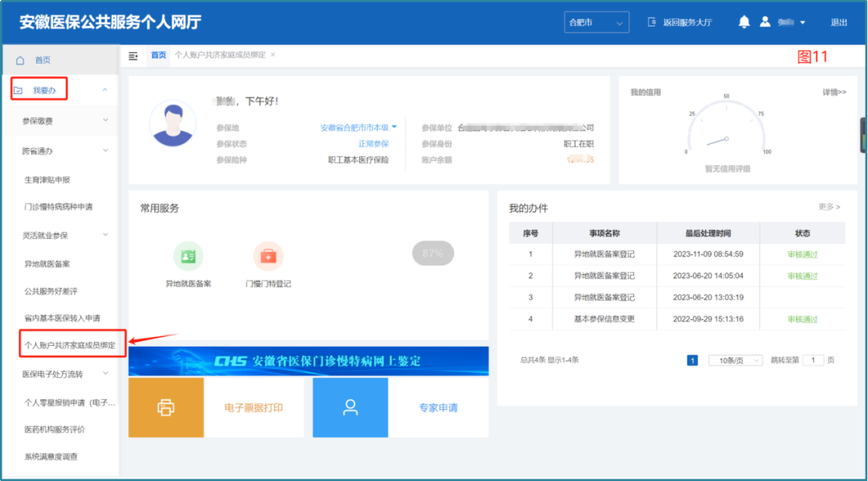Viewport: 868px width, 481px height.
Task: Click 返回服务大厅 link in header
Action: (687, 23)
